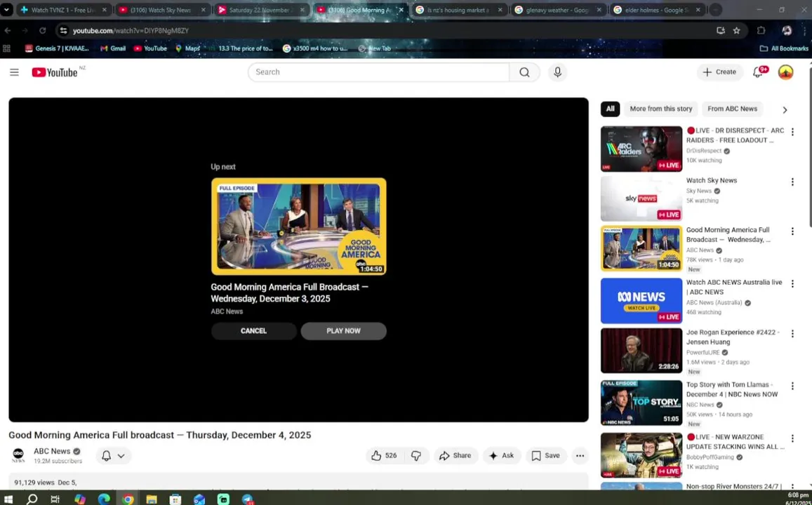This screenshot has height=505, width=812.
Task: Click the browser address bar URL
Action: [131, 31]
